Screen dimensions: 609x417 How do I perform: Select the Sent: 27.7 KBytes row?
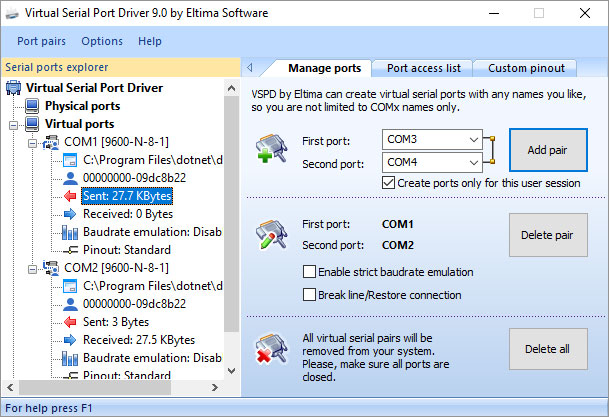(127, 196)
